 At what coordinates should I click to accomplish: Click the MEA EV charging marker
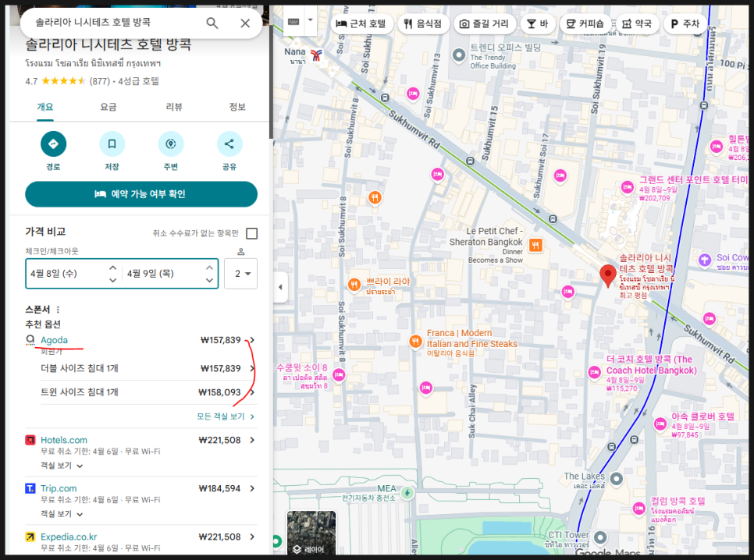click(407, 493)
